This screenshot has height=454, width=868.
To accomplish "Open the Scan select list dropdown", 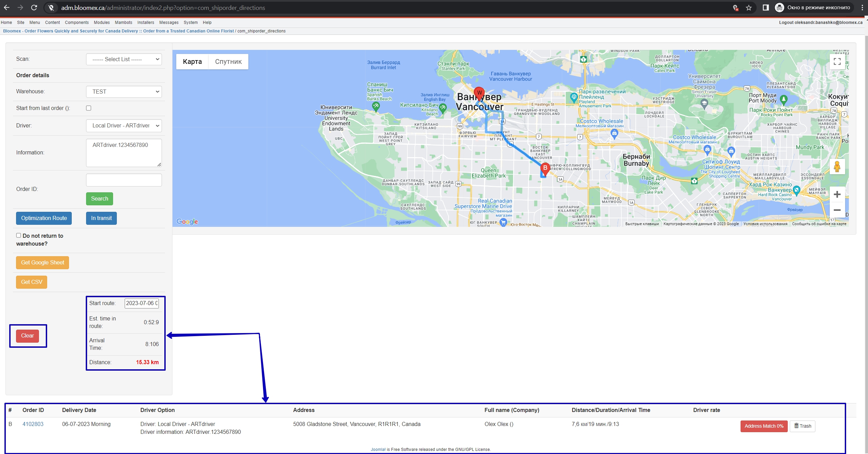I will pyautogui.click(x=124, y=59).
